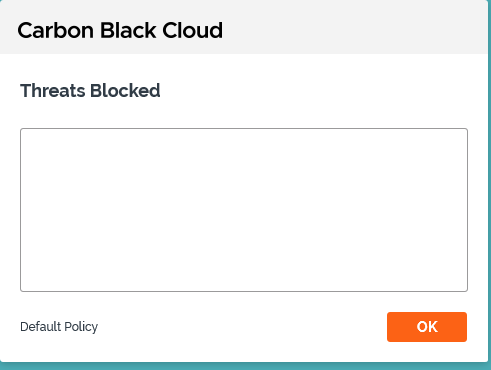This screenshot has height=370, width=491.
Task: Click the orange OK button
Action: (427, 327)
